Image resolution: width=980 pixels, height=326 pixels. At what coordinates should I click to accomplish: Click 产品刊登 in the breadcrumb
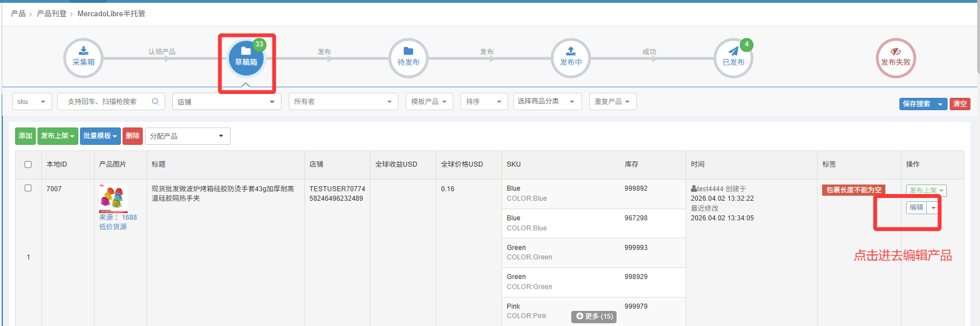tap(51, 13)
